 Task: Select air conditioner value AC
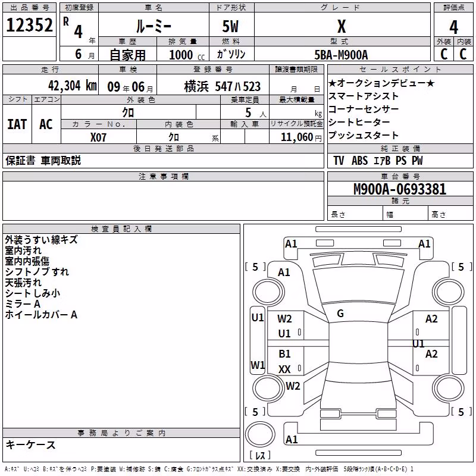point(46,124)
